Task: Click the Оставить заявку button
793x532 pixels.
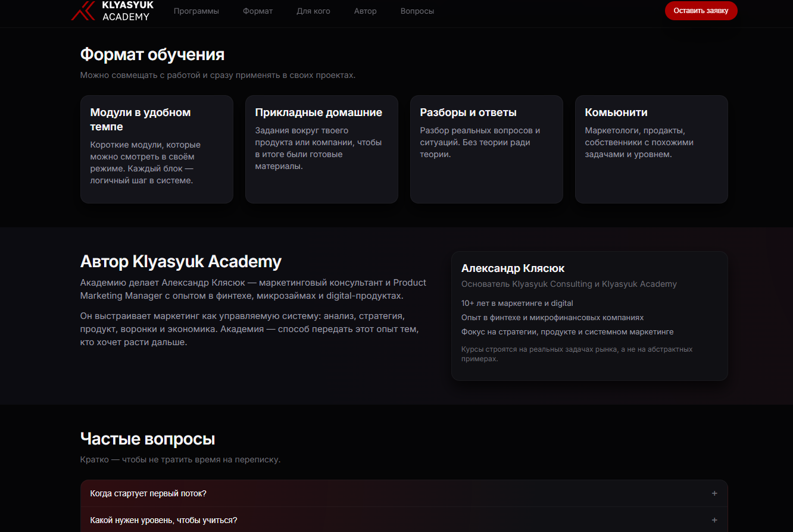Action: pos(701,11)
